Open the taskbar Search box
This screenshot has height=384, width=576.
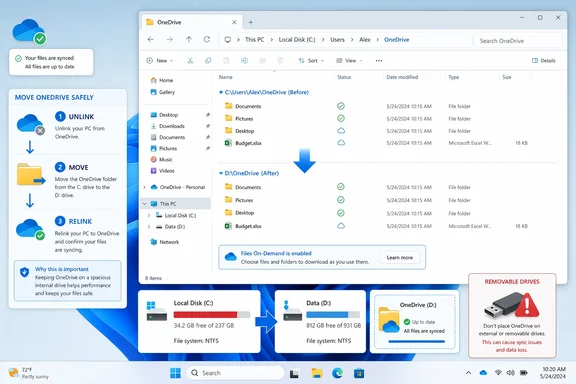(235, 373)
